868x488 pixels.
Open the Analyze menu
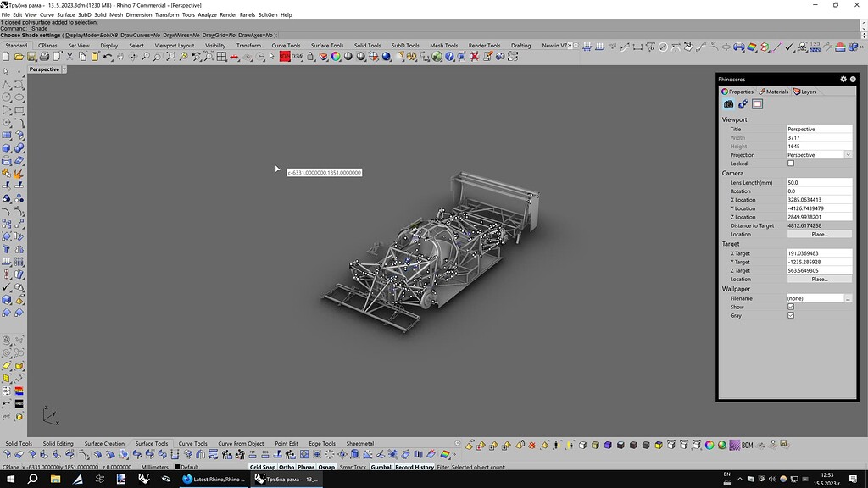(x=207, y=14)
